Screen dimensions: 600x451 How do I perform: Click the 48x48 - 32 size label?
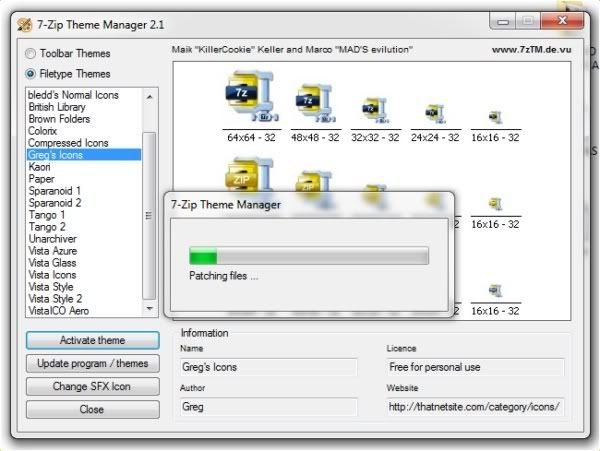point(315,137)
